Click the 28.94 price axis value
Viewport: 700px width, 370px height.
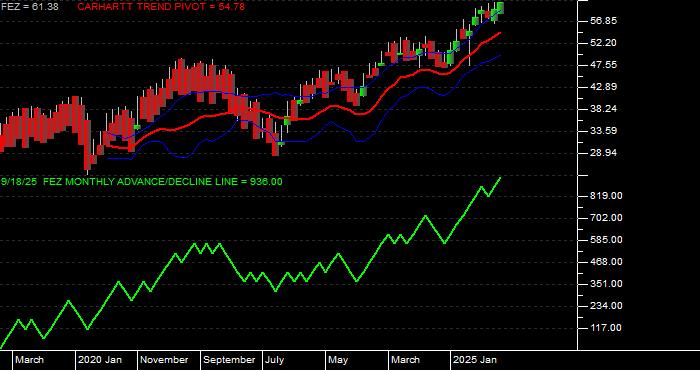coord(604,153)
